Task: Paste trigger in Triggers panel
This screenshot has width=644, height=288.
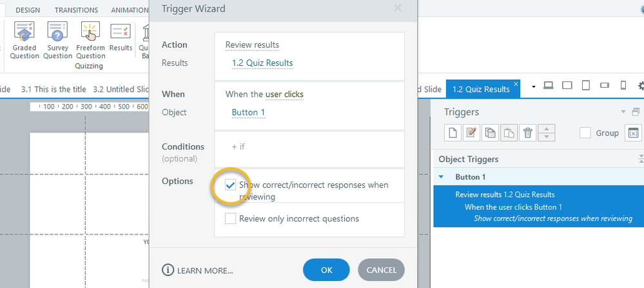Action: pos(509,132)
